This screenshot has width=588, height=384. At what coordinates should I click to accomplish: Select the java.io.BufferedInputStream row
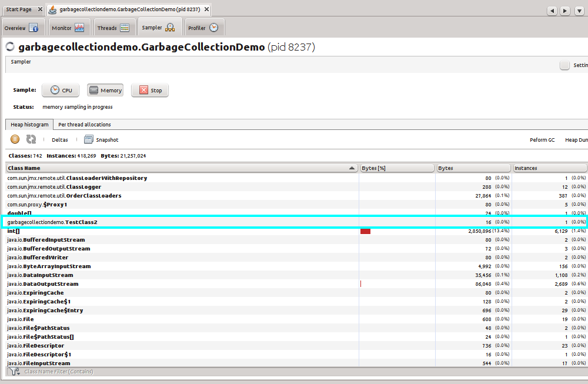tap(296, 239)
